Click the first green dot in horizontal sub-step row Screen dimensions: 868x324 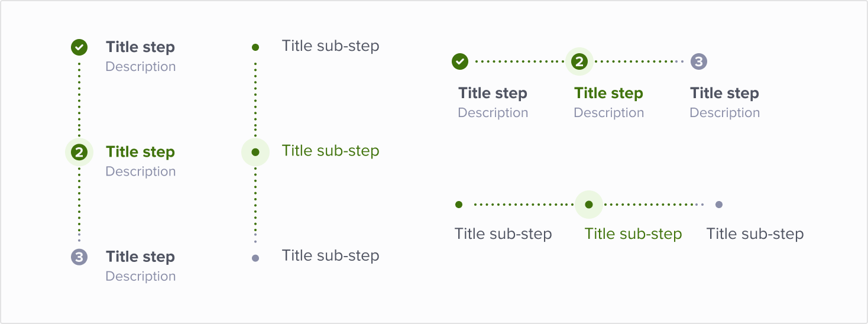(x=459, y=205)
